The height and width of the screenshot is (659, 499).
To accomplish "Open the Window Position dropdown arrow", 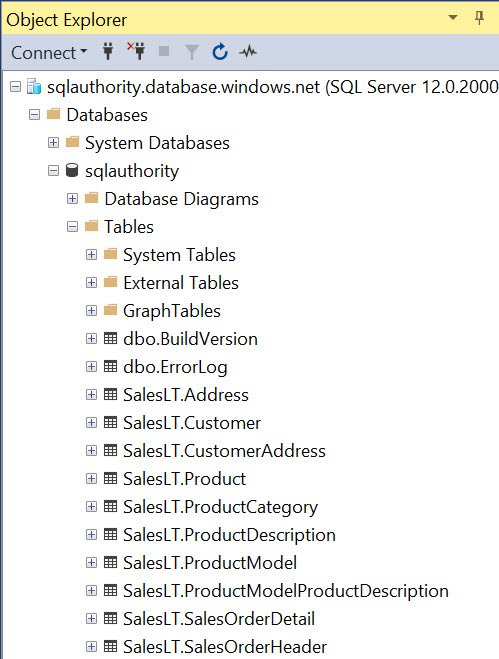I will (x=453, y=18).
